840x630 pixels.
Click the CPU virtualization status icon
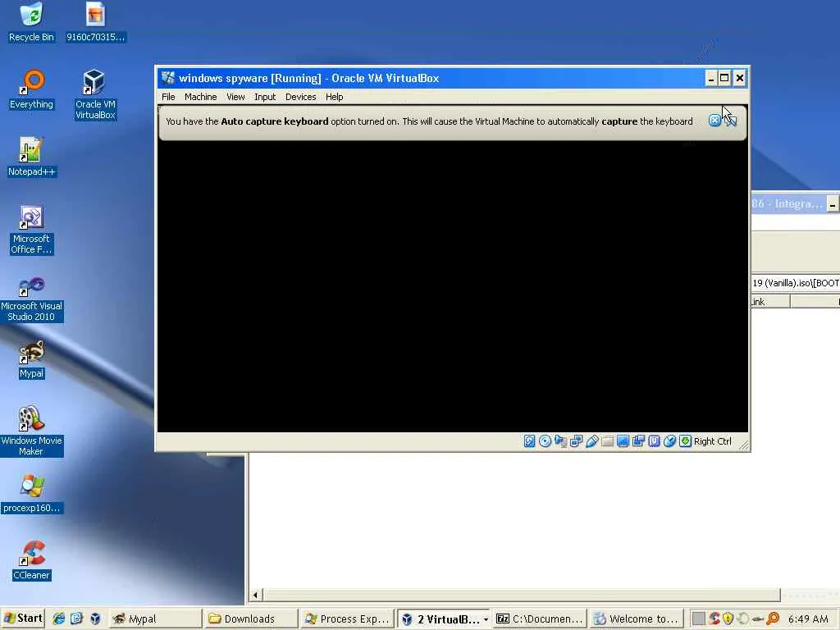click(x=654, y=441)
